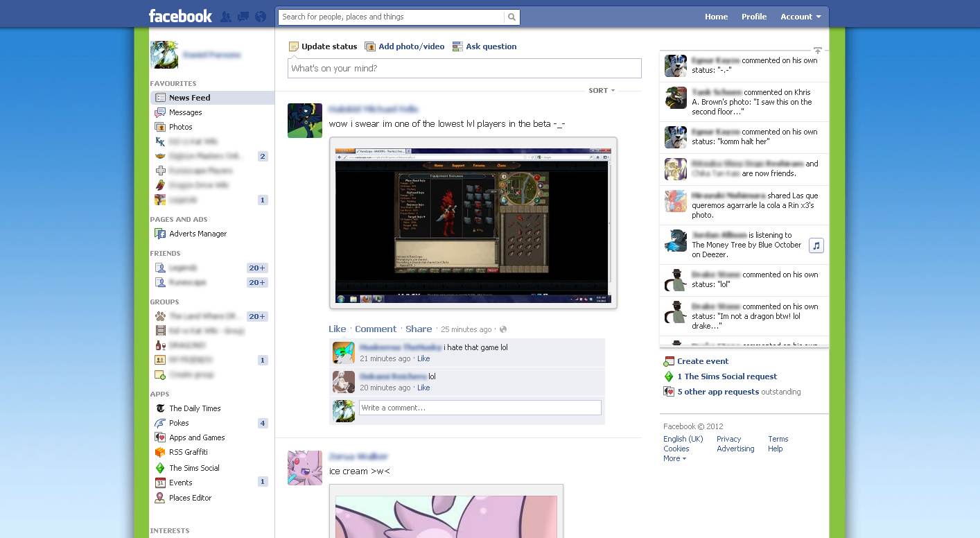Screen dimensions: 980x538
Task: Click the Apps and Games icon
Action: pyautogui.click(x=160, y=437)
